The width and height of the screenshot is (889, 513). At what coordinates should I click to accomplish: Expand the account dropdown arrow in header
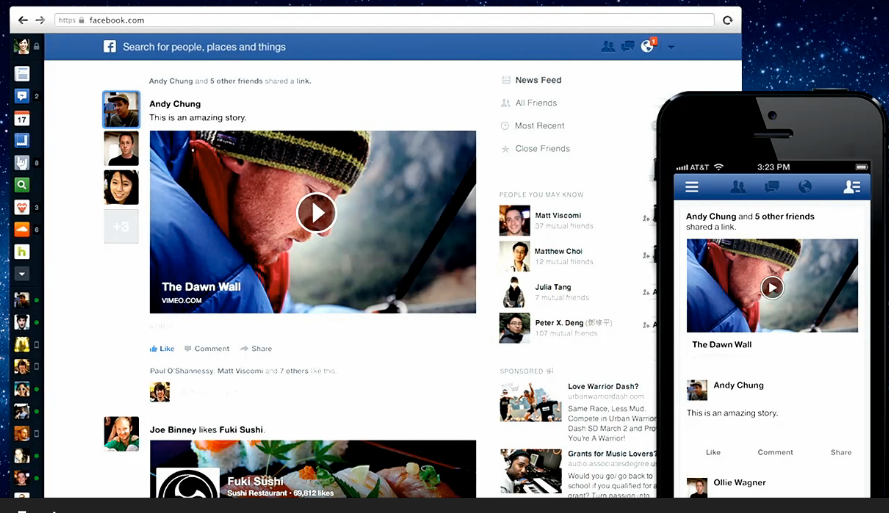click(671, 47)
